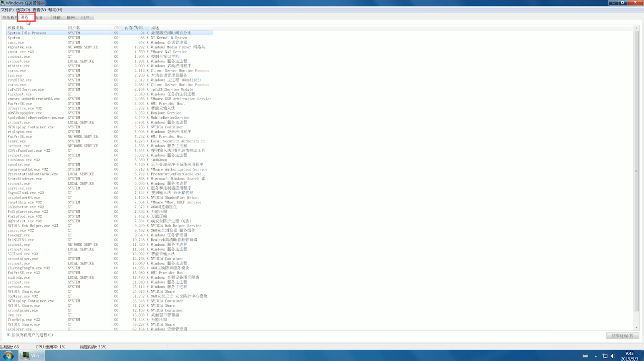This screenshot has height=361, width=644.
Task: Sort by 描述 column header
Action: pos(182,28)
